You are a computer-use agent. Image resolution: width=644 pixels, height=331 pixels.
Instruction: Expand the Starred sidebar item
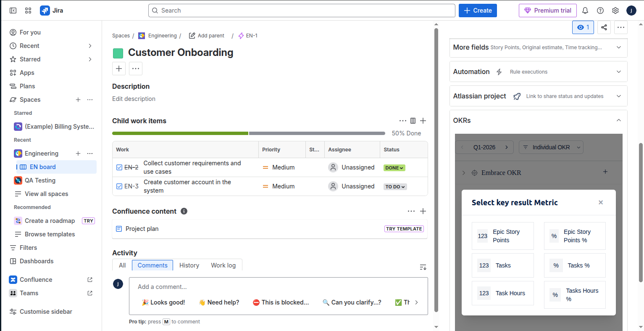pyautogui.click(x=90, y=59)
